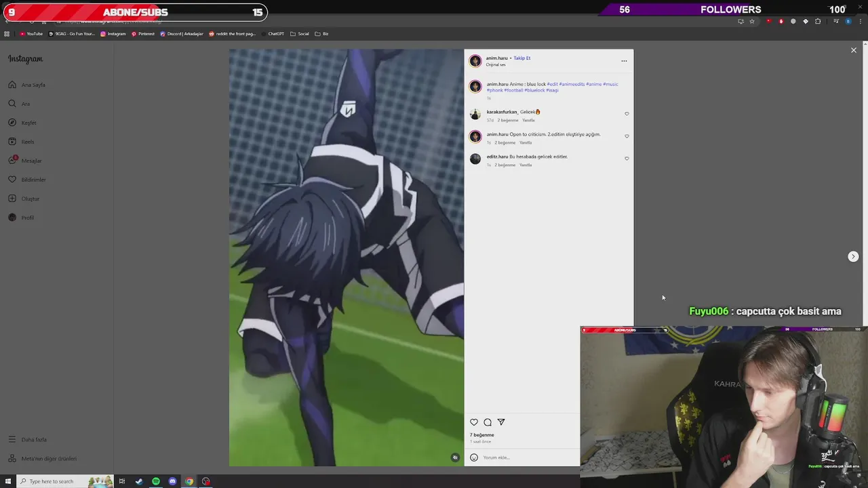
Task: Close the post overlay with X
Action: point(854,50)
